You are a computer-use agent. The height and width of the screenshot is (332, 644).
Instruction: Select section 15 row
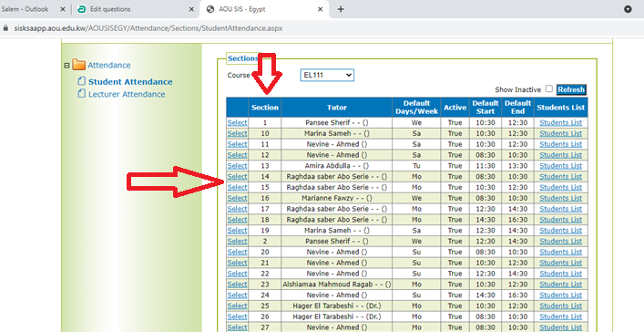tap(237, 187)
